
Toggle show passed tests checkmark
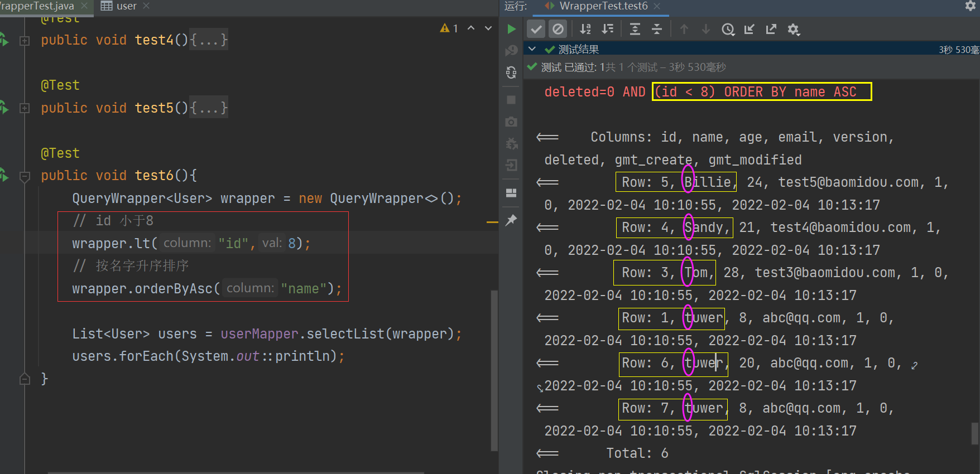pos(536,29)
